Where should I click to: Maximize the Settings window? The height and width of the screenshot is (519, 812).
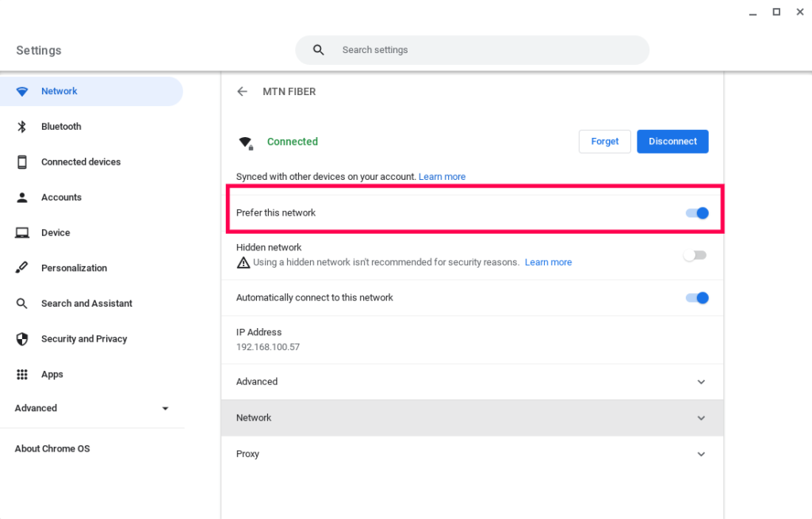coord(776,12)
